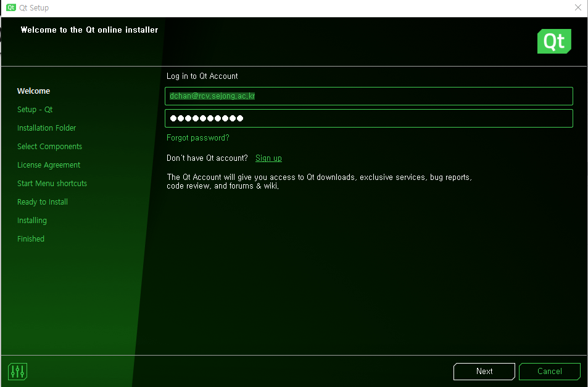Screen dimensions: 588x387
Task: Select the Installing step in the sidebar
Action: tap(32, 221)
